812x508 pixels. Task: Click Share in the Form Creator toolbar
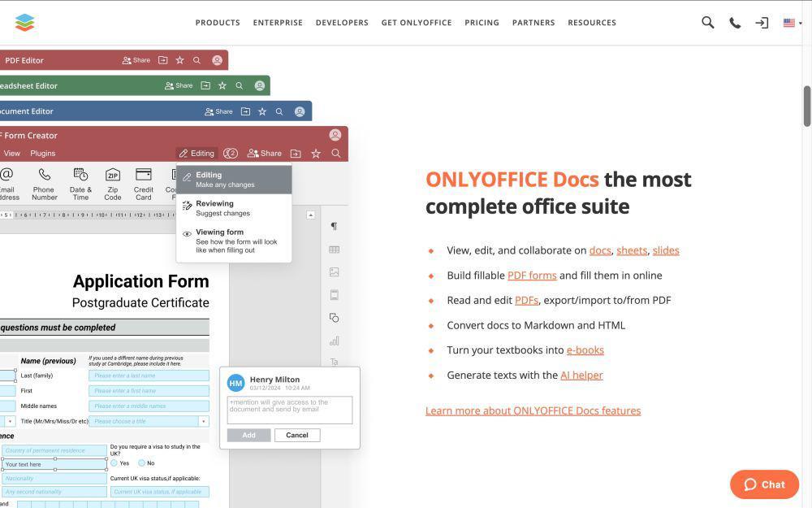[265, 154]
